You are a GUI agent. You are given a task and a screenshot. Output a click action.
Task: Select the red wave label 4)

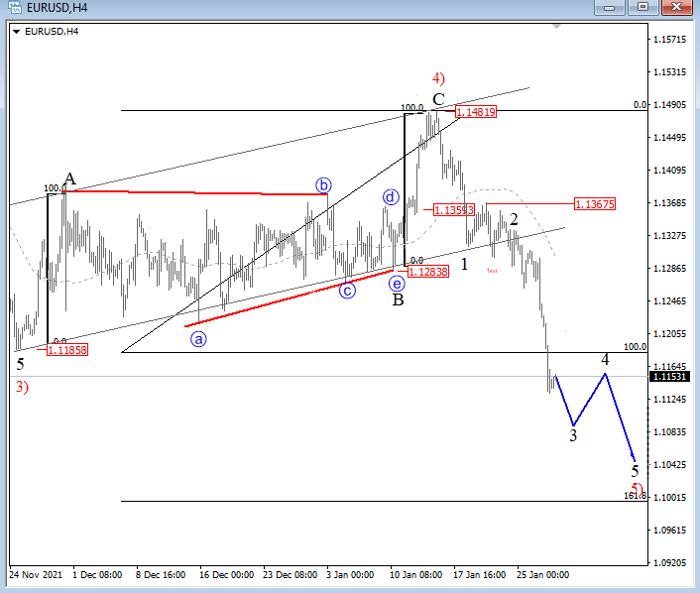(x=438, y=78)
